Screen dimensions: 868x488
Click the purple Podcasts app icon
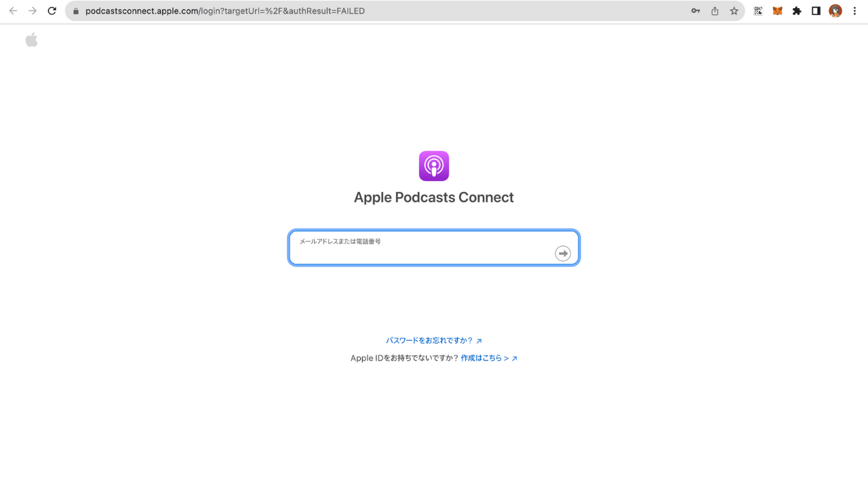(x=434, y=166)
